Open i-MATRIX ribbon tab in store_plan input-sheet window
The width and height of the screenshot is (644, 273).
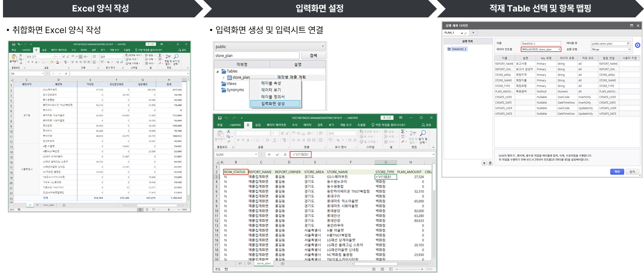pos(235,125)
